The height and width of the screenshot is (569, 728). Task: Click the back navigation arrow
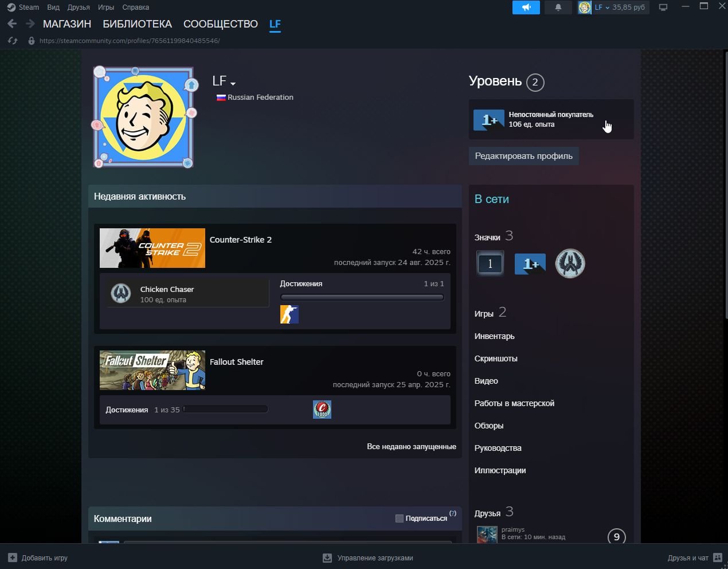click(12, 24)
